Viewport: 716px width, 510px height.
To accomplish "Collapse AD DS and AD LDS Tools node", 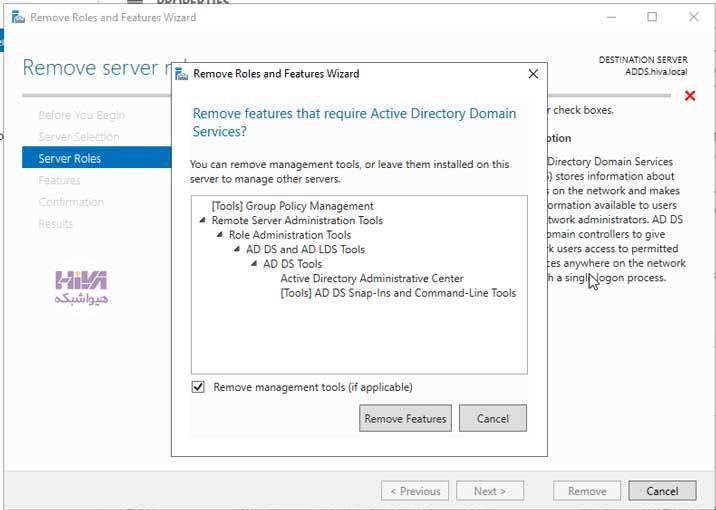I will coord(237,249).
